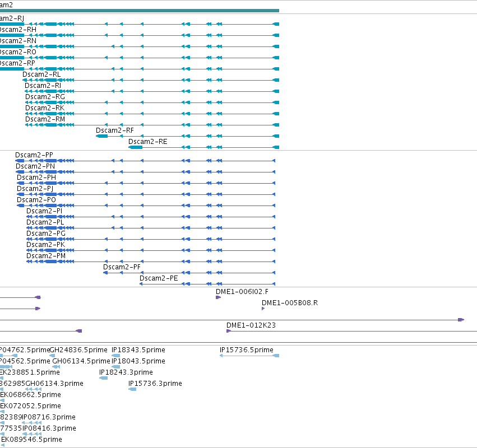Image resolution: width=477 pixels, height=448 pixels.
Task: Select the Dscam2-RM transcript label
Action: [45, 119]
